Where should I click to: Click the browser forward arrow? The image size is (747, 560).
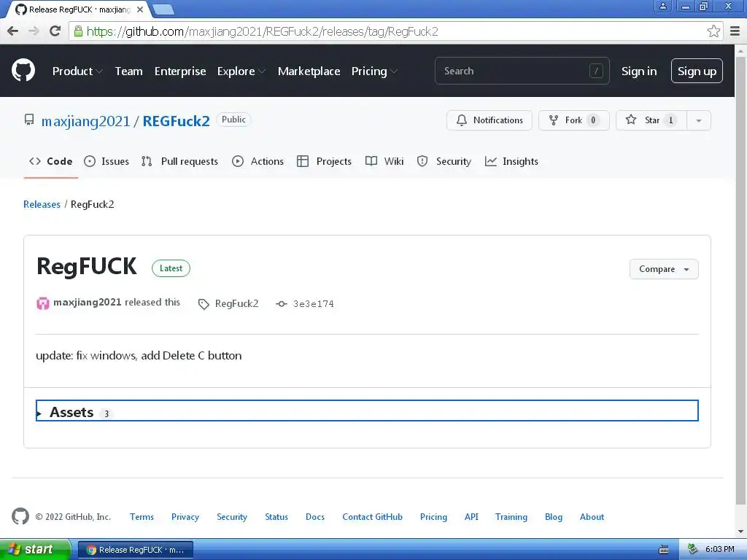pyautogui.click(x=34, y=31)
